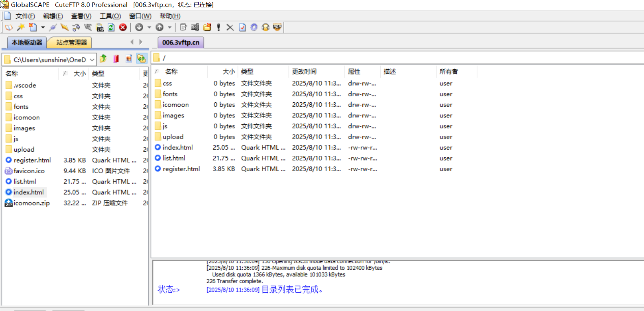Click the Properties checkmark page icon
The height and width of the screenshot is (311, 644).
click(x=242, y=27)
